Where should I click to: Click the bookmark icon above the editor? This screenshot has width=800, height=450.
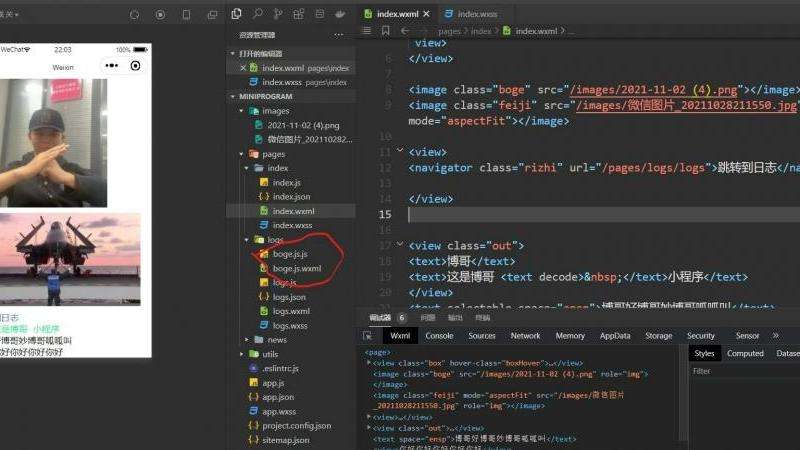click(x=386, y=31)
